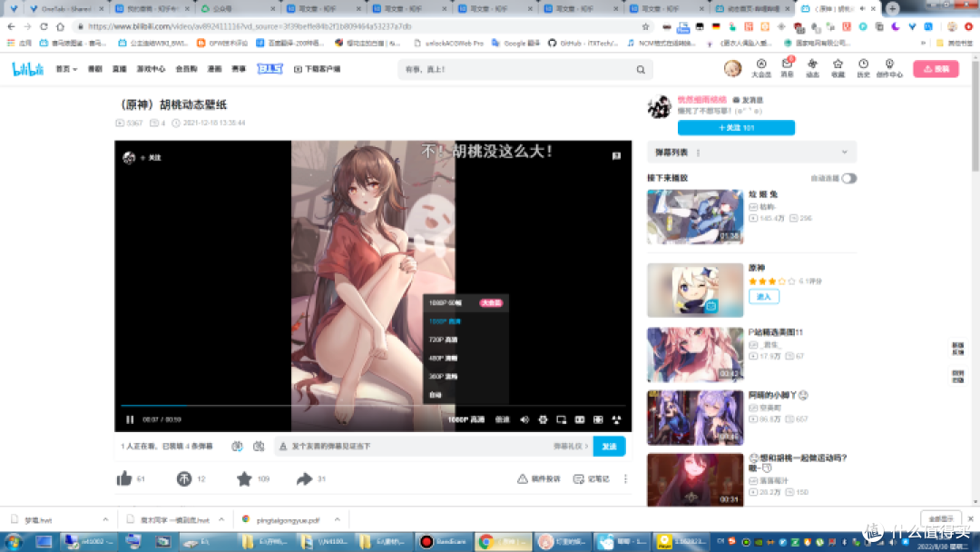Click the search magnifier icon
This screenshot has width=980, height=552.
coord(641,69)
